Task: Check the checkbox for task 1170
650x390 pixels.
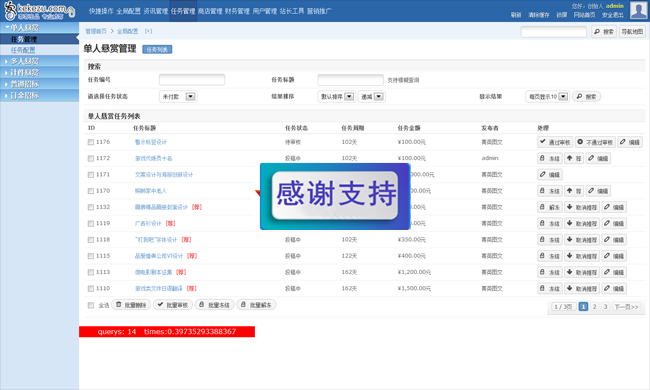Action: click(91, 191)
